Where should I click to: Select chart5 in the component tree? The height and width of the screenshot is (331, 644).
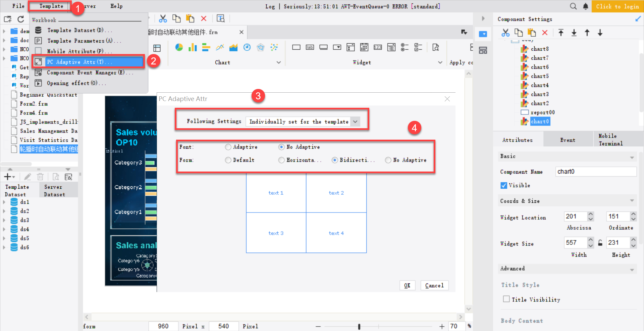click(539, 76)
